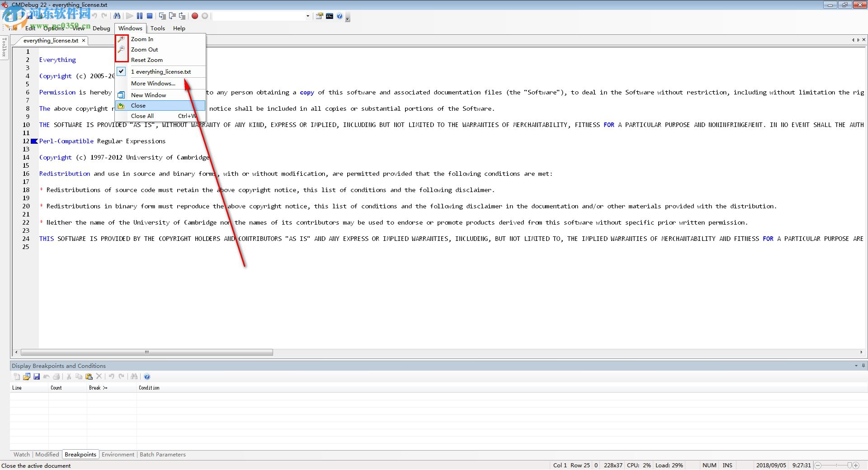Toggle NUM indicator in the status bar
The height and width of the screenshot is (470, 868).
709,465
